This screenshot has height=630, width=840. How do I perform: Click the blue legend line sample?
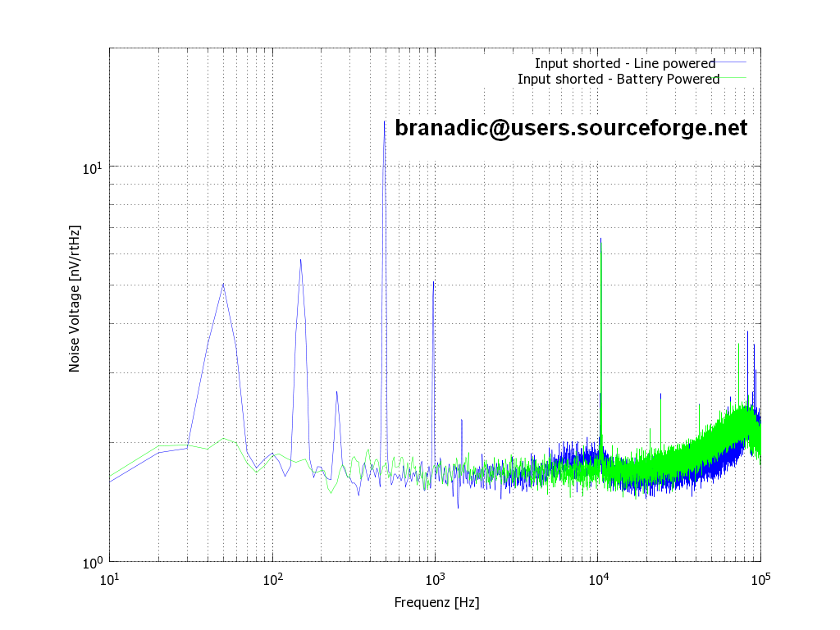(x=731, y=62)
